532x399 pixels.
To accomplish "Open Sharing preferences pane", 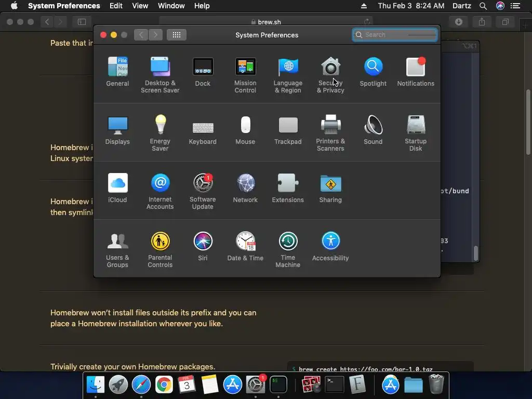I will pyautogui.click(x=330, y=188).
